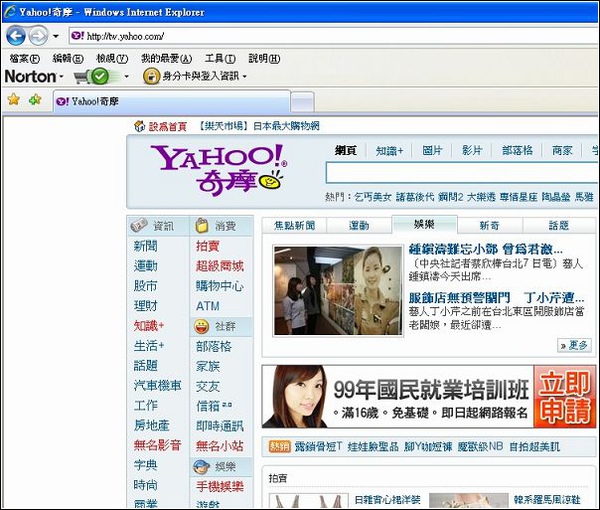Click the browser Forward arrow button
Viewport: 600px width, 510px height.
click(37, 36)
